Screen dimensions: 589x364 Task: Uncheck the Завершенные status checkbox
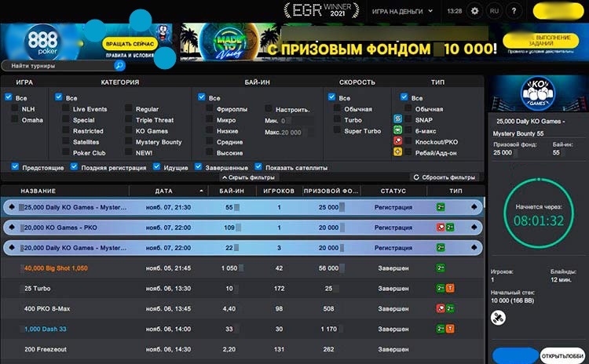[x=199, y=166]
